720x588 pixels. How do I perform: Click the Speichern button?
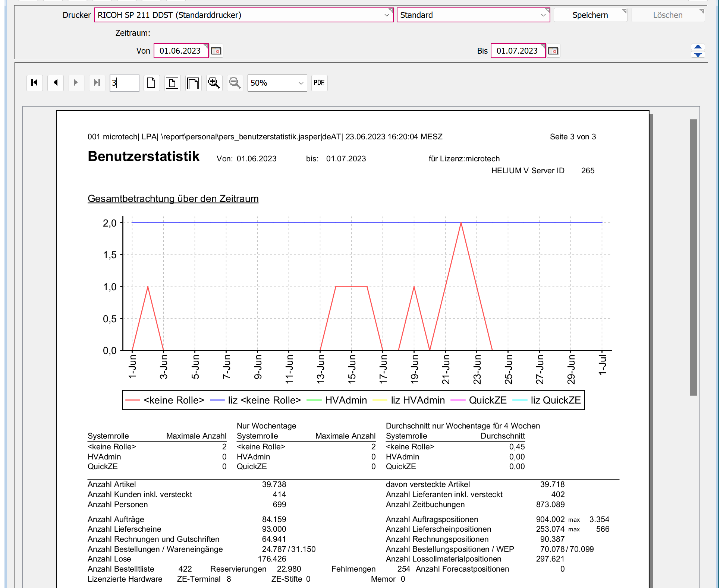pyautogui.click(x=590, y=15)
